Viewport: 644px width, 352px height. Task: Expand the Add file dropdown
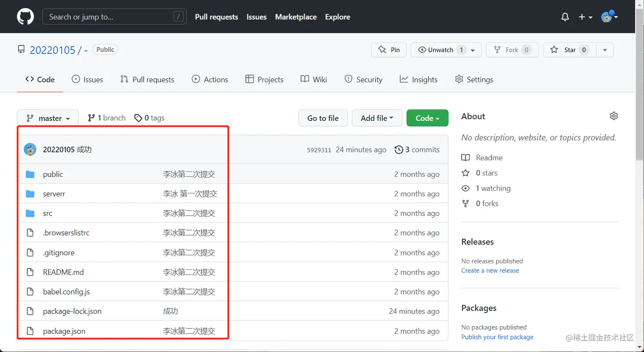point(377,118)
